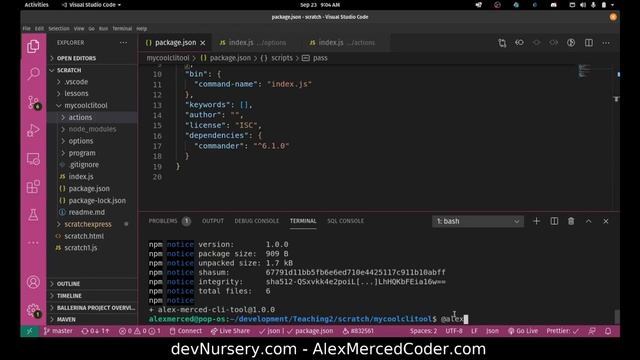
Task: Open the Problems panel tab
Action: tap(169, 221)
